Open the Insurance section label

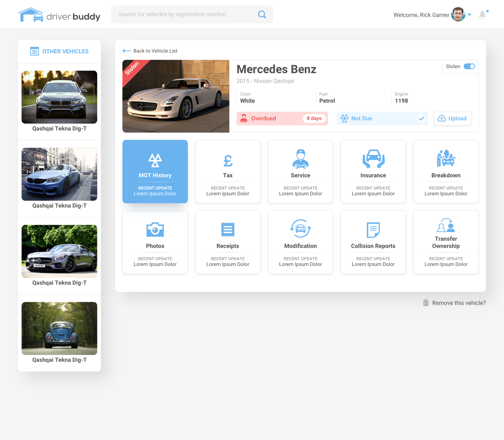click(373, 175)
